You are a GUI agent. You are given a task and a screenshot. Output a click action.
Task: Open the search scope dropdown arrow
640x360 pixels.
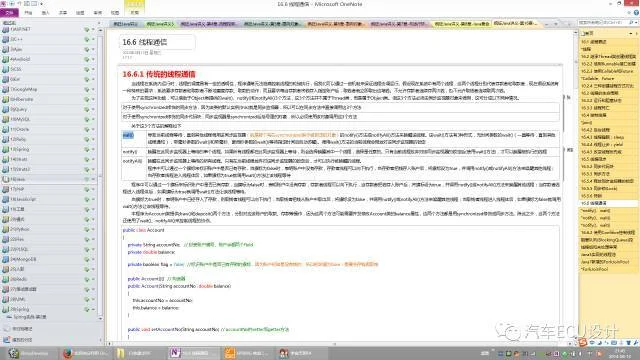636,23
